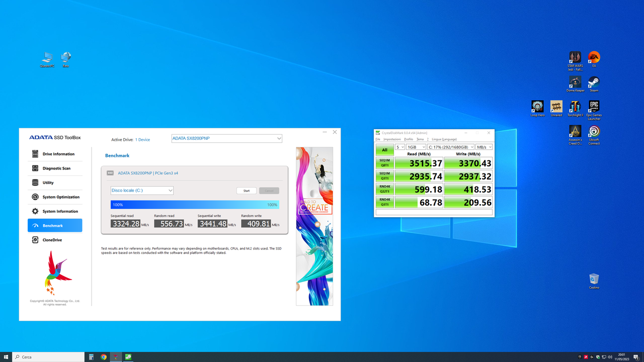Open the test size 1GiB dropdown
Screen dimensions: 644x362
click(x=417, y=146)
